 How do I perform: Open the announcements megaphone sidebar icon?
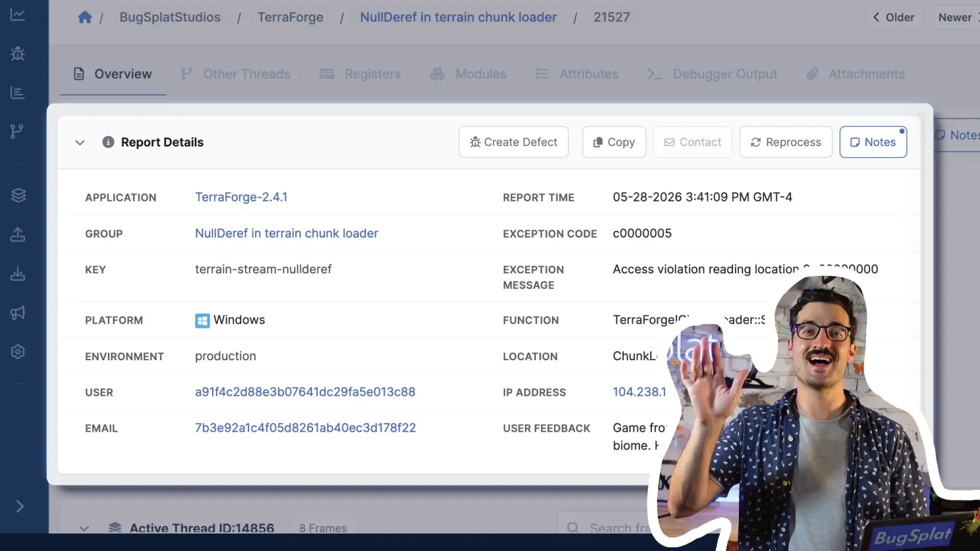(18, 313)
